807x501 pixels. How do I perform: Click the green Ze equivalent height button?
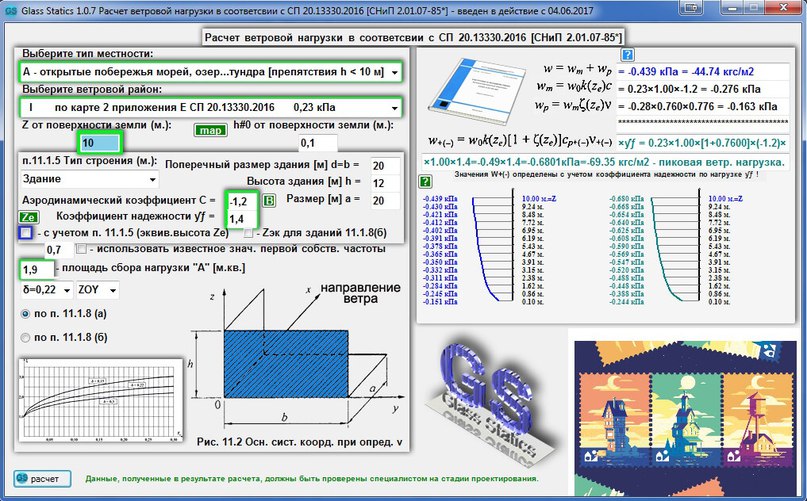(29, 217)
